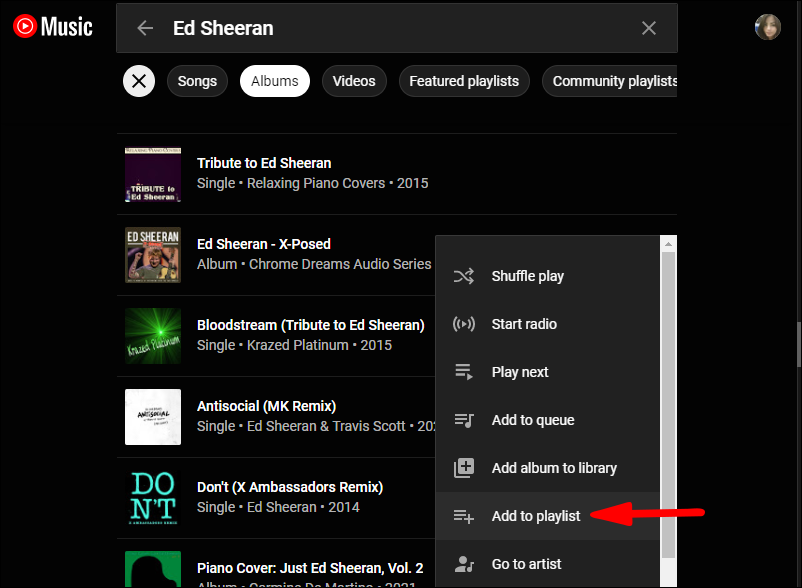This screenshot has height=588, width=802.
Task: Select the Play next option
Action: 520,372
